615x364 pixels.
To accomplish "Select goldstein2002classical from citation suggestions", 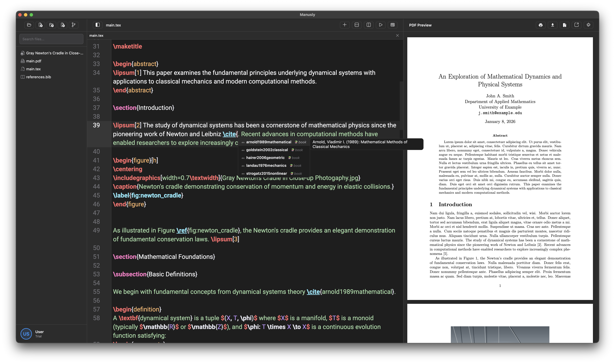I will click(x=267, y=150).
